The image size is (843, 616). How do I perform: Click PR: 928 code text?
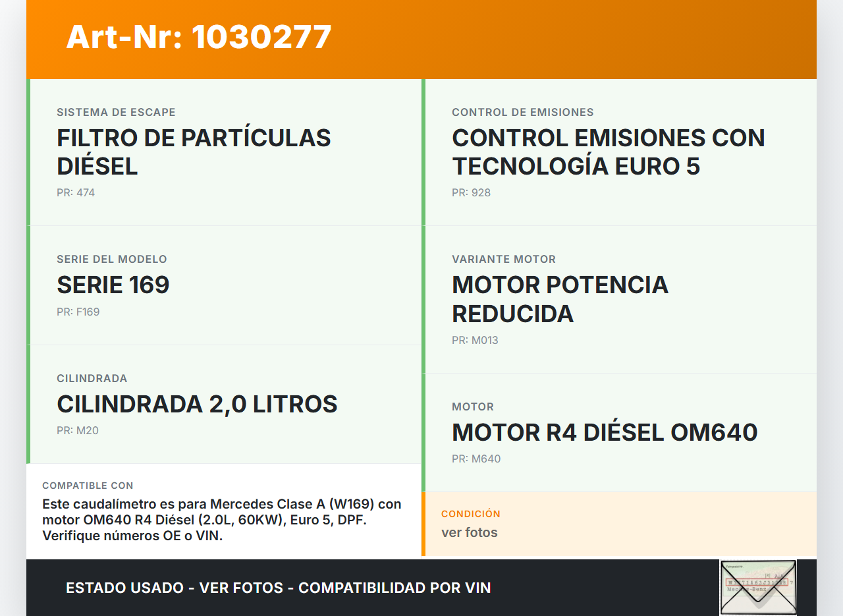pyautogui.click(x=471, y=193)
